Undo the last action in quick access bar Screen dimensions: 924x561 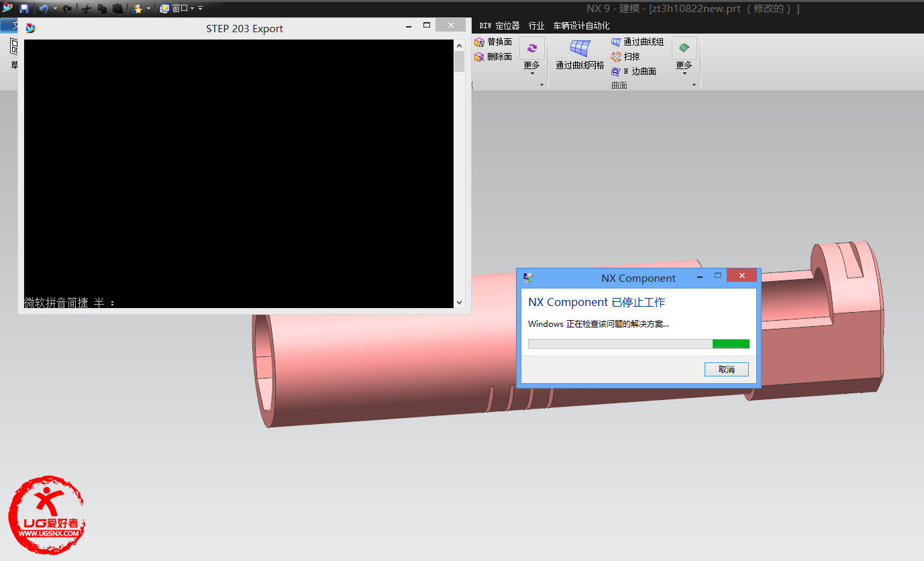click(x=44, y=9)
